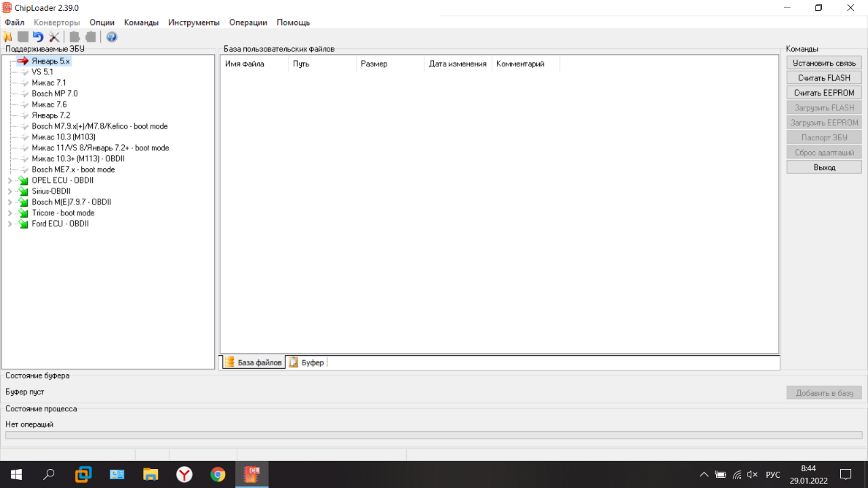Open the Операции menu
This screenshot has height=488, width=868.
click(x=248, y=22)
